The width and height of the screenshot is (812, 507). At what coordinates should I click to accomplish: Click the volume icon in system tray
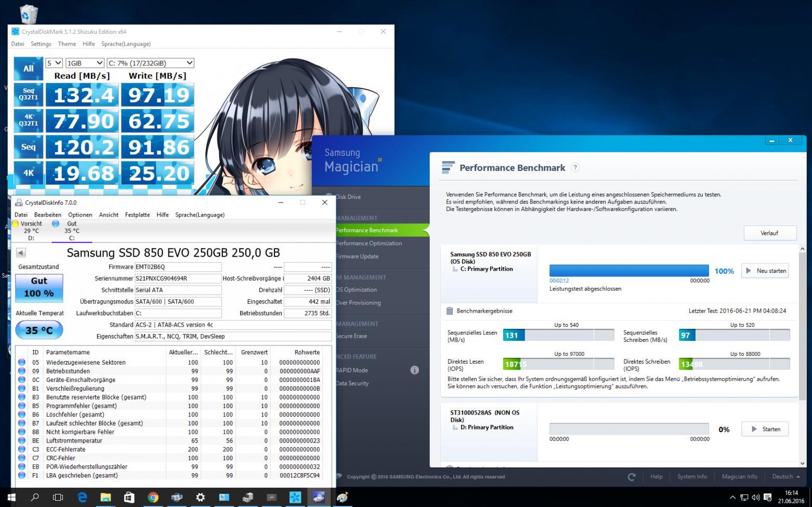click(755, 497)
